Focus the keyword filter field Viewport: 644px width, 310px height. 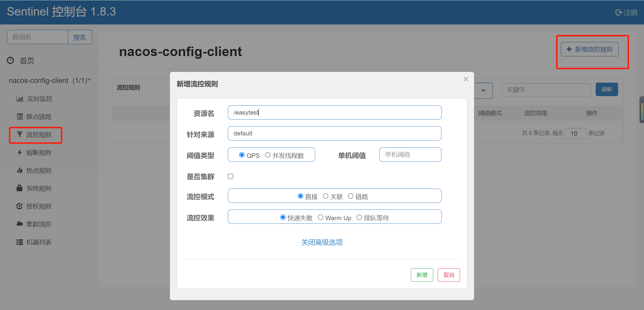[546, 90]
